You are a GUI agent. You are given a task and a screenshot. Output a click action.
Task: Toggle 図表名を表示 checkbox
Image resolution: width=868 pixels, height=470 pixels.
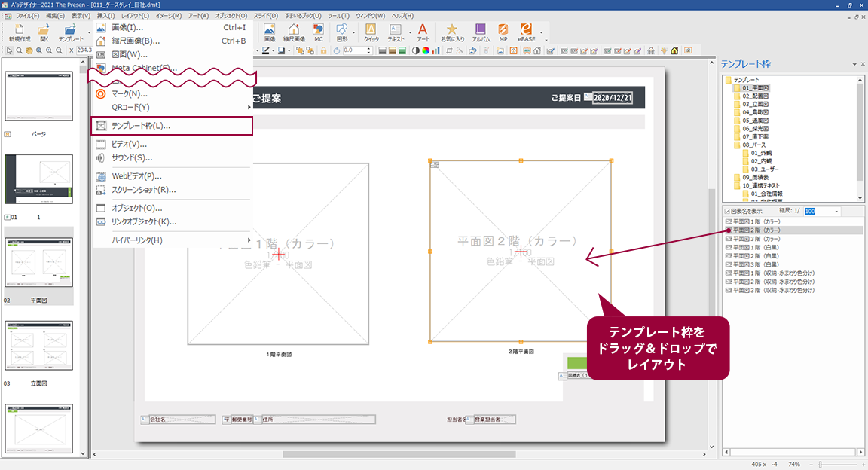(x=727, y=211)
